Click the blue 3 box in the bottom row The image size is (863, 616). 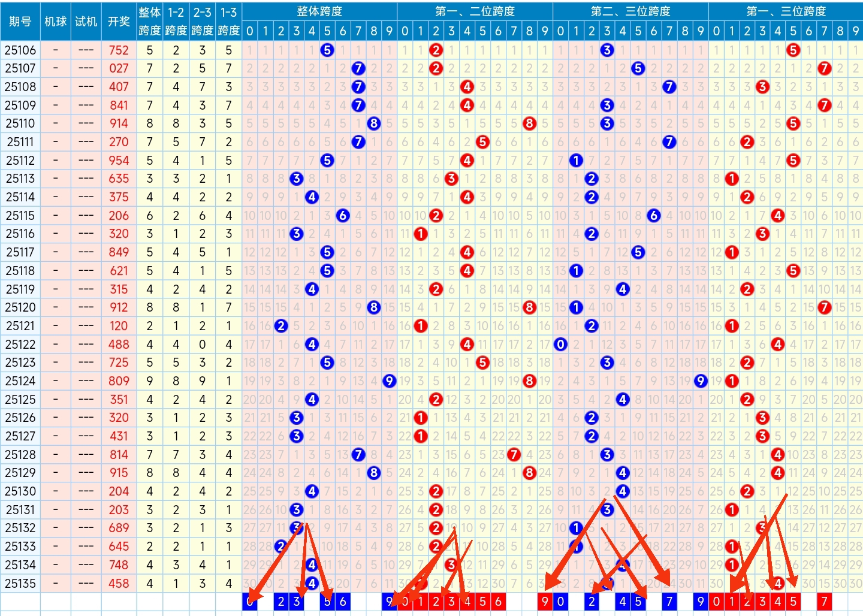[x=296, y=602]
